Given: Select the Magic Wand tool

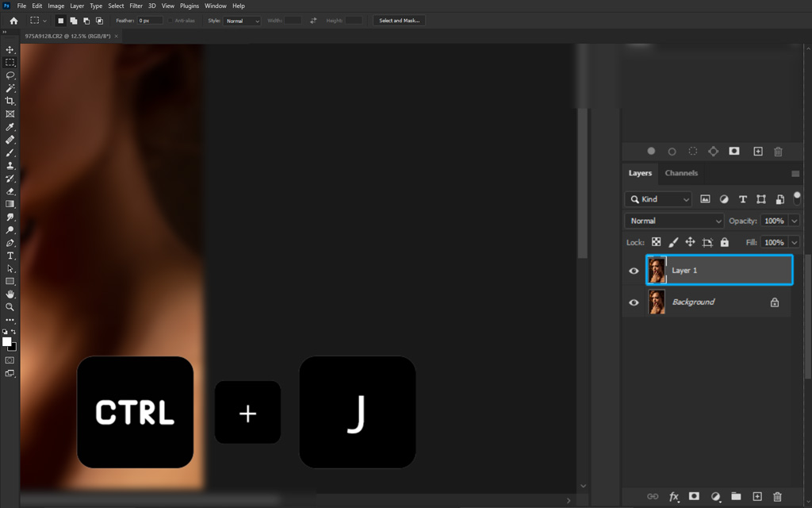Looking at the screenshot, I should click(10, 89).
